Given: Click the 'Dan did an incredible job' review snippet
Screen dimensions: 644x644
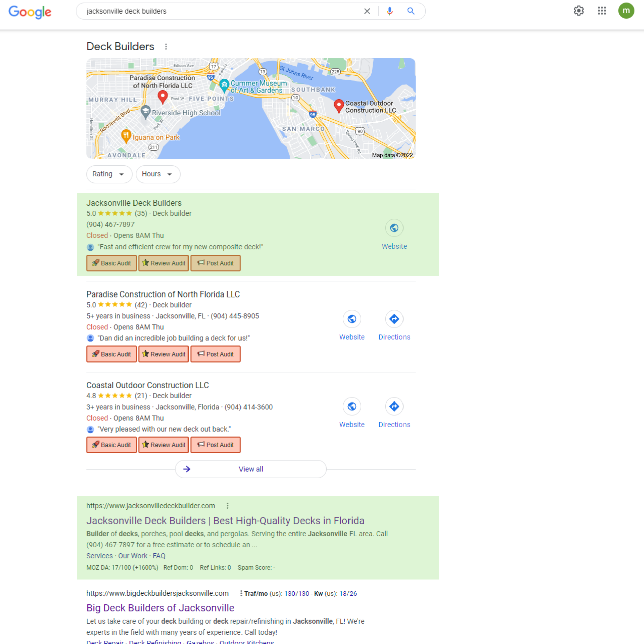Looking at the screenshot, I should click(x=173, y=338).
